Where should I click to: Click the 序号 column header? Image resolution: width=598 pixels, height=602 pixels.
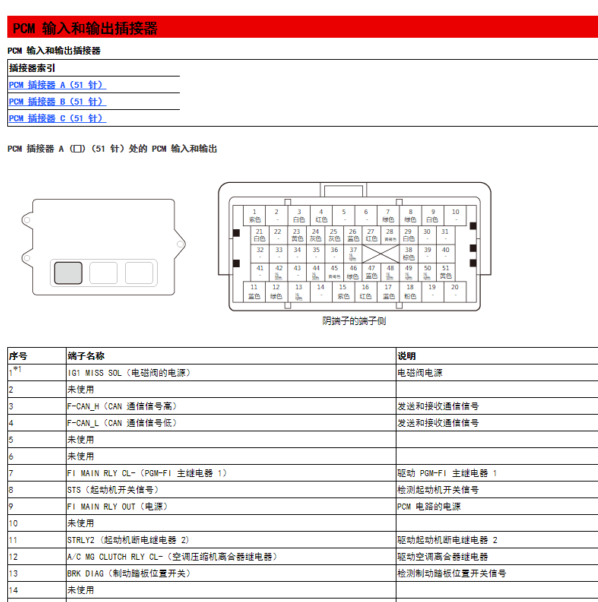coord(37,356)
